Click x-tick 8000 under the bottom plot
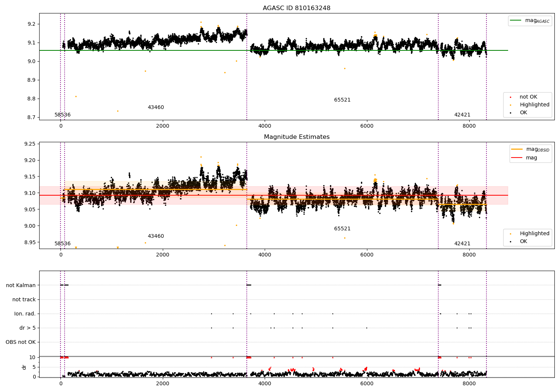The image size is (560, 392). pyautogui.click(x=469, y=384)
